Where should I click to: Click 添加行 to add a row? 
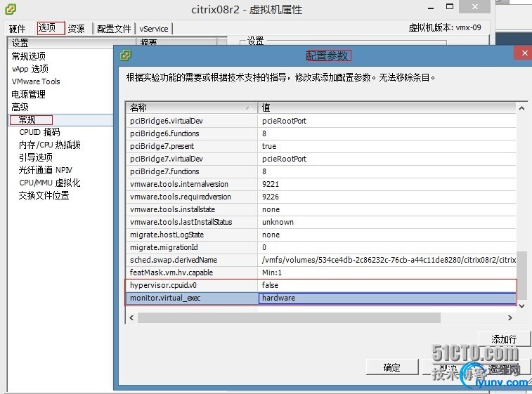[504, 339]
